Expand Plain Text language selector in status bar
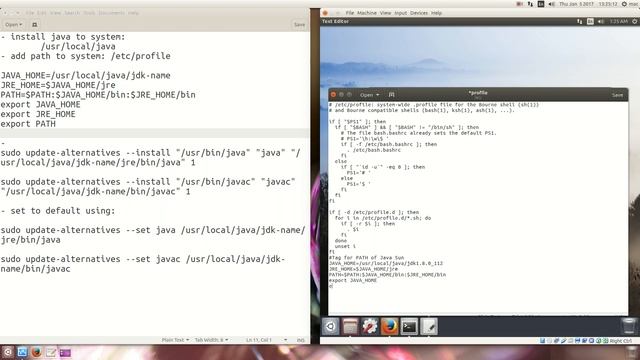The image size is (640, 360). click(175, 340)
